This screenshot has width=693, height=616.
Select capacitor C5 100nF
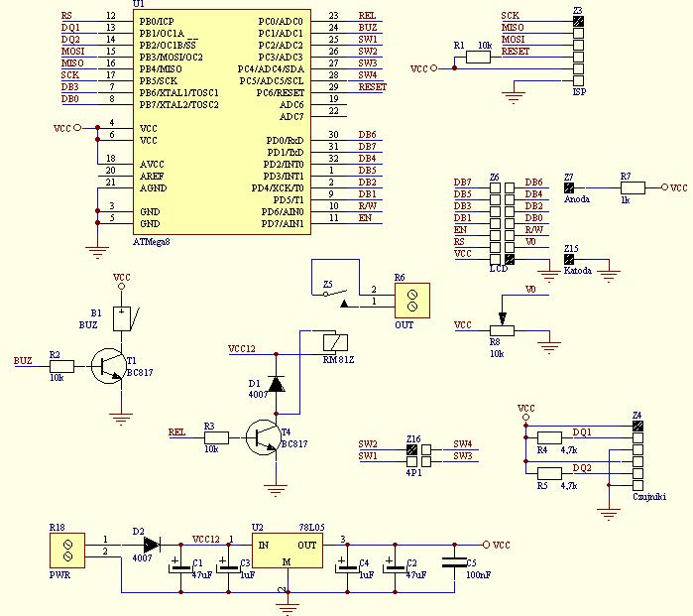[454, 562]
